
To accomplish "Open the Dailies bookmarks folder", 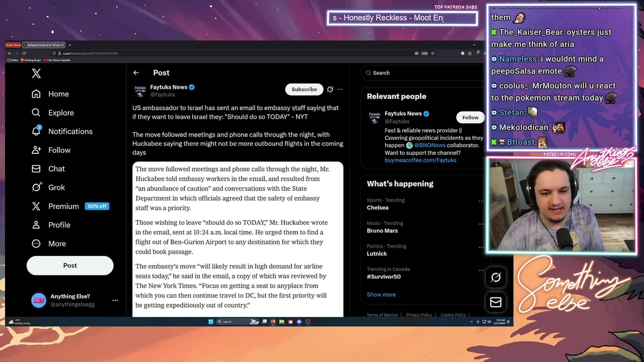I will pyautogui.click(x=13, y=60).
